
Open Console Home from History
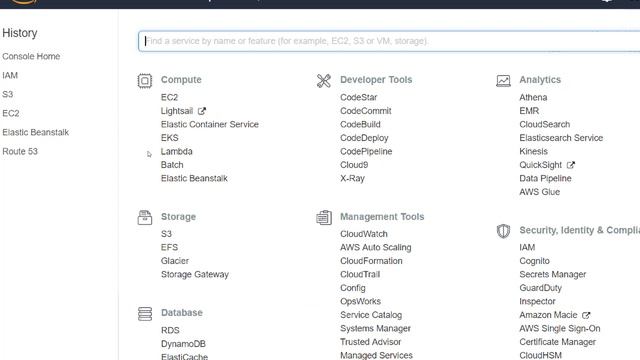pyautogui.click(x=31, y=56)
